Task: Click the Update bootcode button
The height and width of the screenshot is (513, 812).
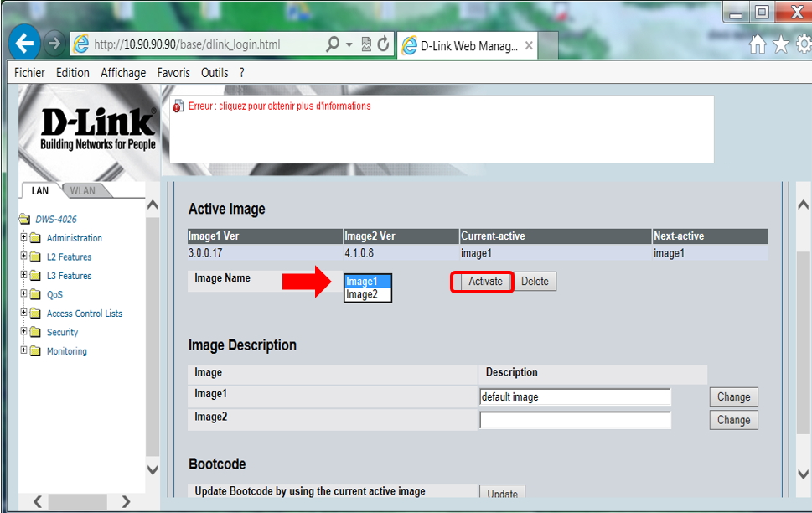Action: pyautogui.click(x=502, y=492)
